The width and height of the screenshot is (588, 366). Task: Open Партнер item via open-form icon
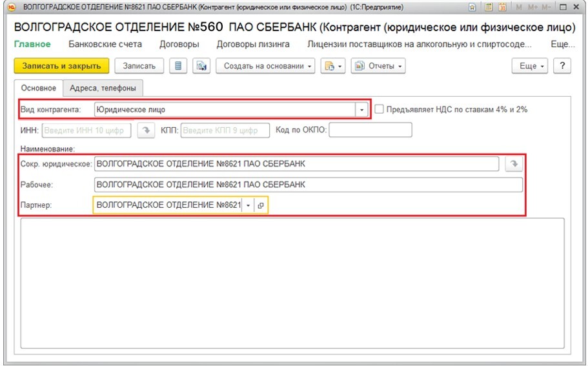pos(261,205)
